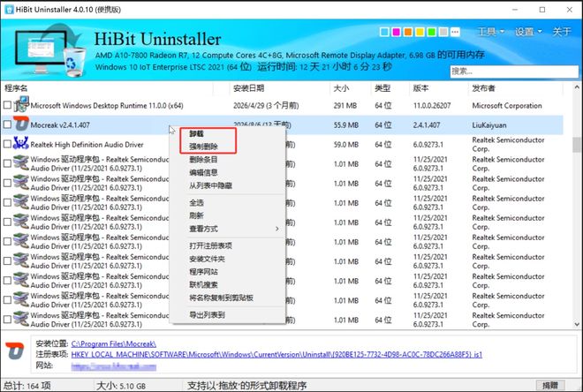Click the size value 59.0 MB
583x392 pixels.
[345, 145]
